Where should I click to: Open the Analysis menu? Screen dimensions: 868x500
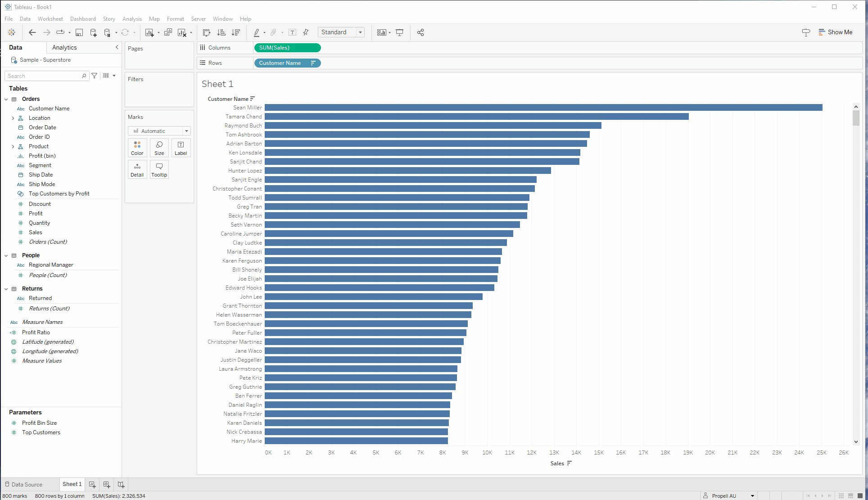(132, 19)
